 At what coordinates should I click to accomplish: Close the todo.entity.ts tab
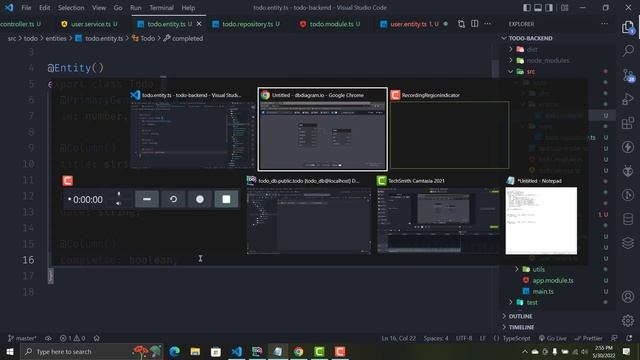click(x=199, y=24)
